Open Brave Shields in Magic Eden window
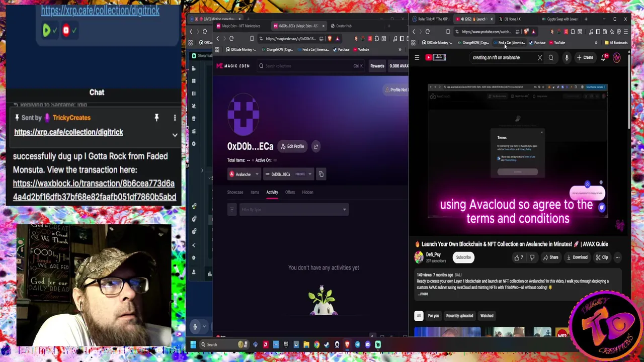The width and height of the screenshot is (644, 362). [x=330, y=39]
